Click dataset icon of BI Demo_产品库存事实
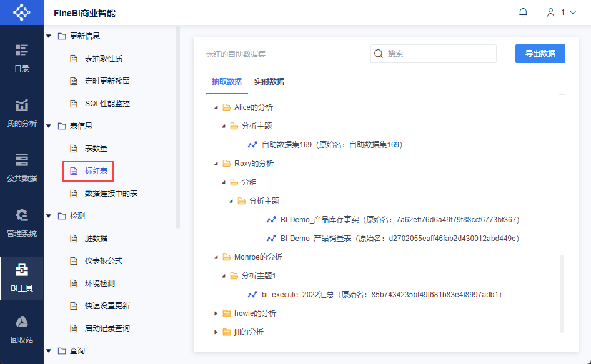The height and width of the screenshot is (364, 591). tap(271, 220)
